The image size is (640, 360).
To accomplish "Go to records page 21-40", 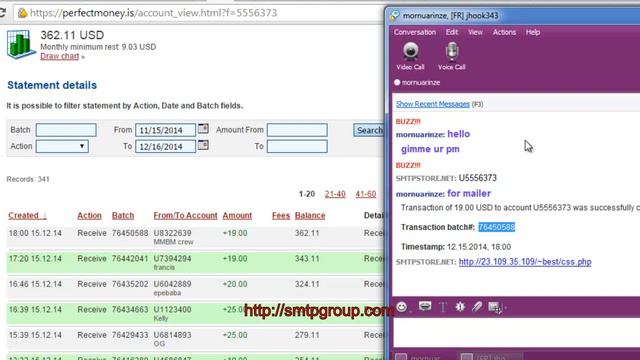I will pyautogui.click(x=335, y=194).
